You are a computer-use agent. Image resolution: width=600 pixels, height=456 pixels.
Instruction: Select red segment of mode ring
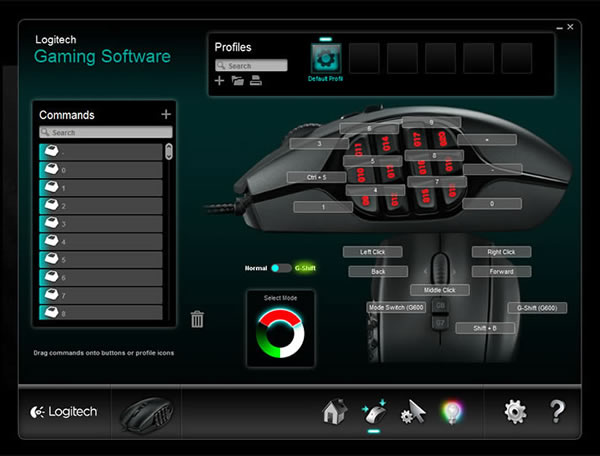coord(280,318)
